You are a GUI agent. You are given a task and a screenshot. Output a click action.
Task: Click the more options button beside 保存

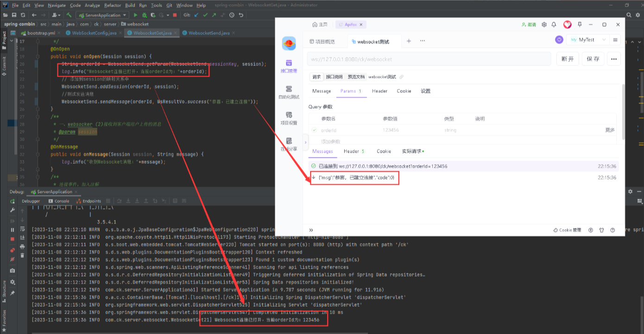(x=614, y=59)
